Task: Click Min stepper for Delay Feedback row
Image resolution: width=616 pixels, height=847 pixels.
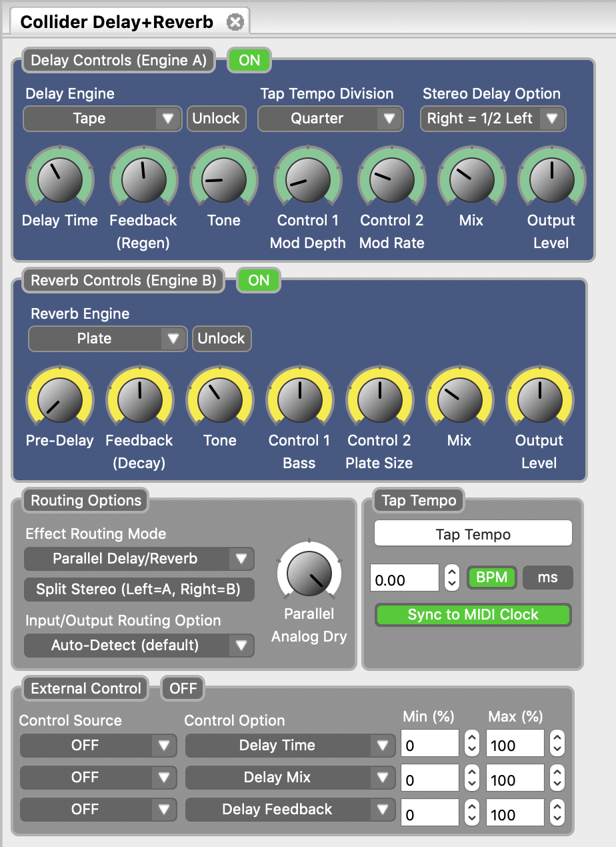Action: click(x=472, y=812)
